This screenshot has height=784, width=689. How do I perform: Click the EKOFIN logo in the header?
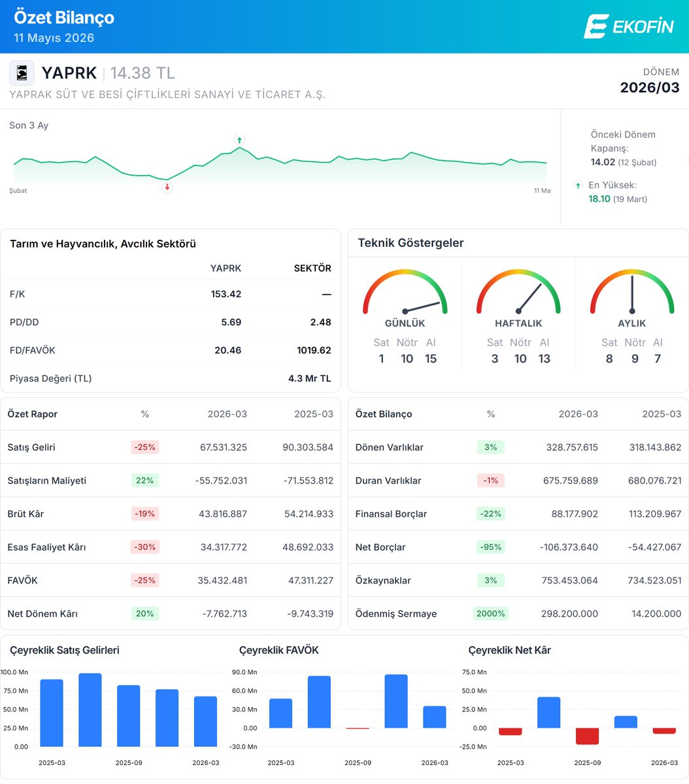[x=628, y=26]
